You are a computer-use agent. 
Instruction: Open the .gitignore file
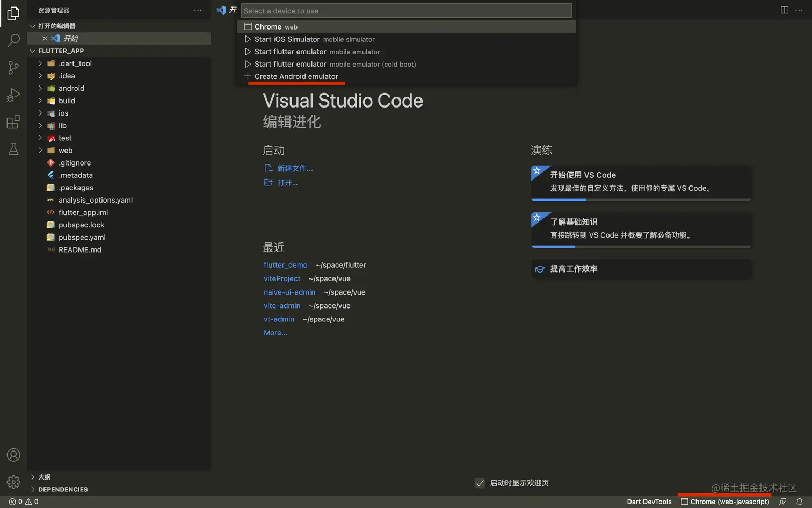click(119, 163)
